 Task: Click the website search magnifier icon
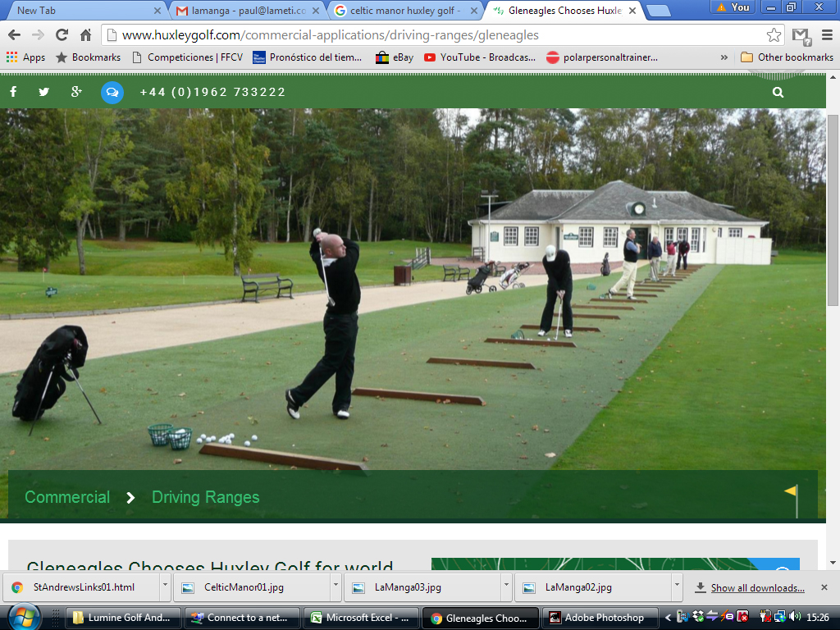tap(778, 93)
